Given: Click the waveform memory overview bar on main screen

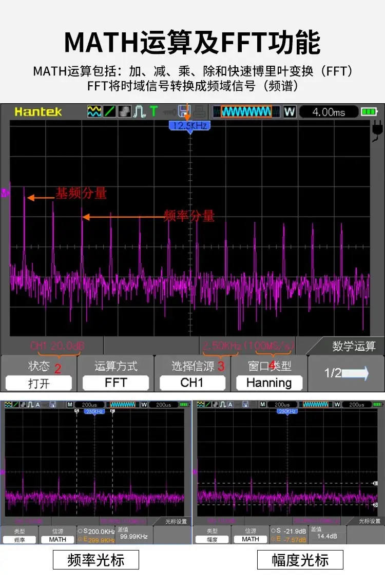Looking at the screenshot, I should tap(246, 112).
